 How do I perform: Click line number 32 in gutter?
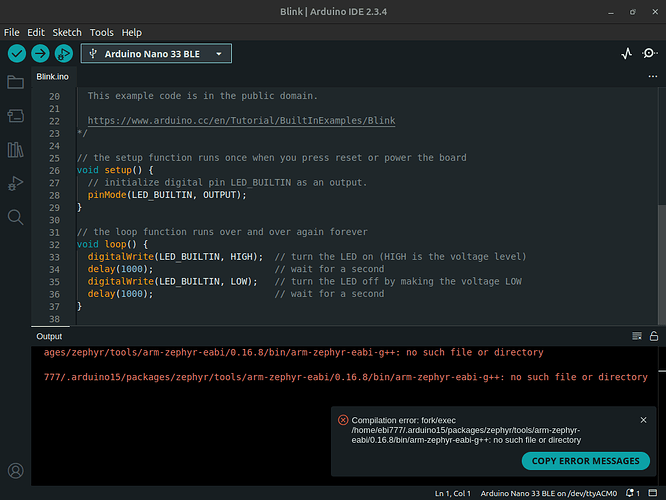54,245
